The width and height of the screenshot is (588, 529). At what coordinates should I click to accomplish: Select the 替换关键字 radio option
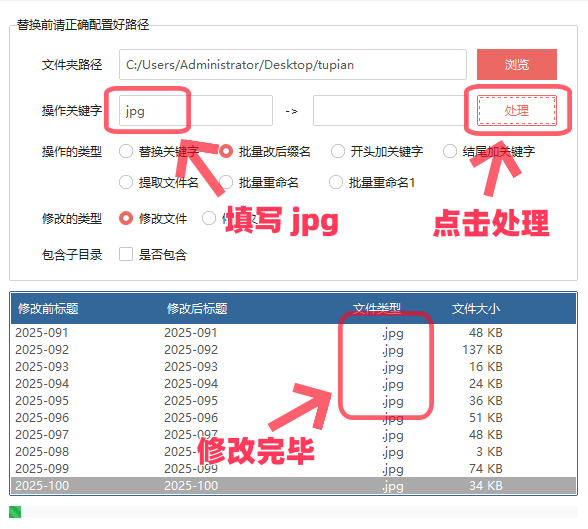pos(126,151)
